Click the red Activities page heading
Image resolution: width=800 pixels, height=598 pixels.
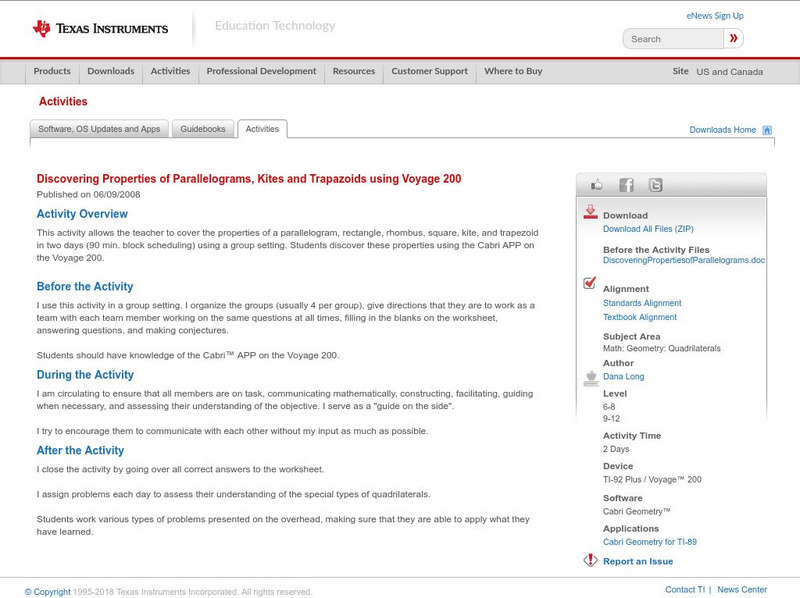[x=63, y=102]
